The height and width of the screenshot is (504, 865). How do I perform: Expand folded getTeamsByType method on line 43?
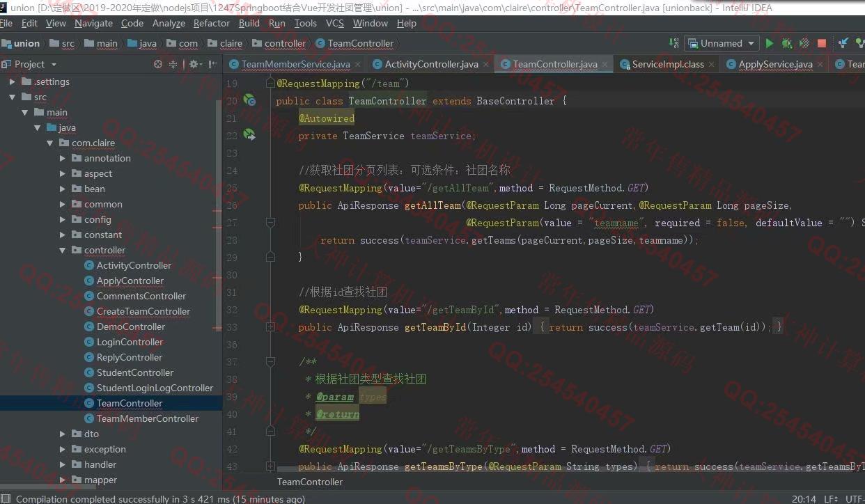[x=271, y=466]
